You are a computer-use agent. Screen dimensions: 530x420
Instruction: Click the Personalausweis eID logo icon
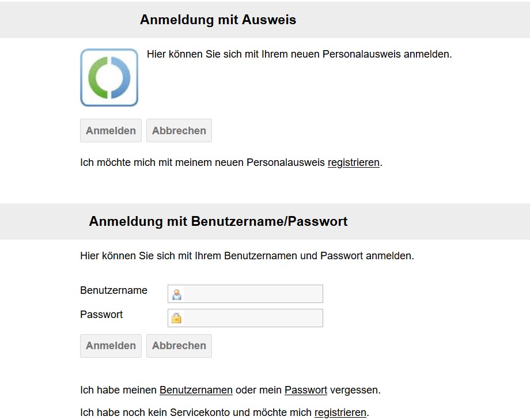(x=109, y=77)
